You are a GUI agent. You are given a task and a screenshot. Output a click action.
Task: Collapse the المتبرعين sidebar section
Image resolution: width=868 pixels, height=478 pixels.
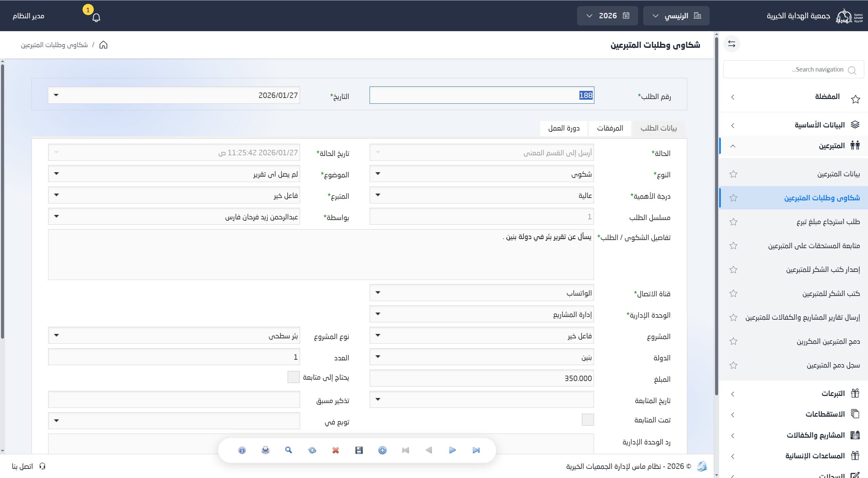[793, 146]
